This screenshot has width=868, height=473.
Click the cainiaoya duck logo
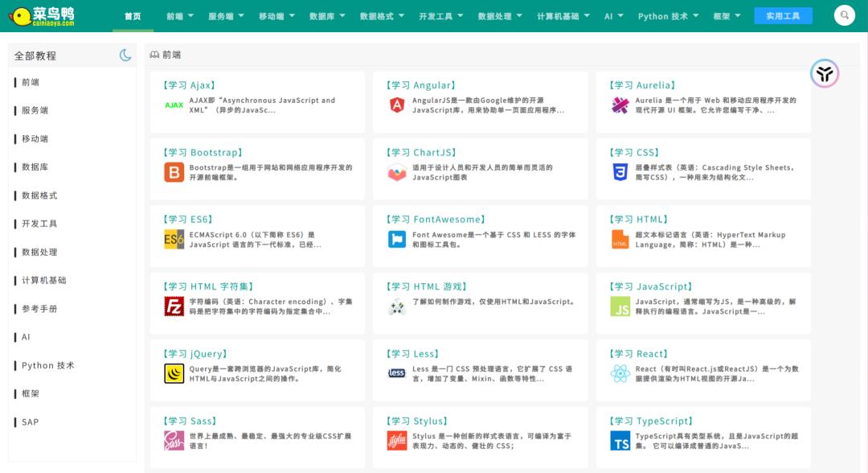(x=42, y=16)
